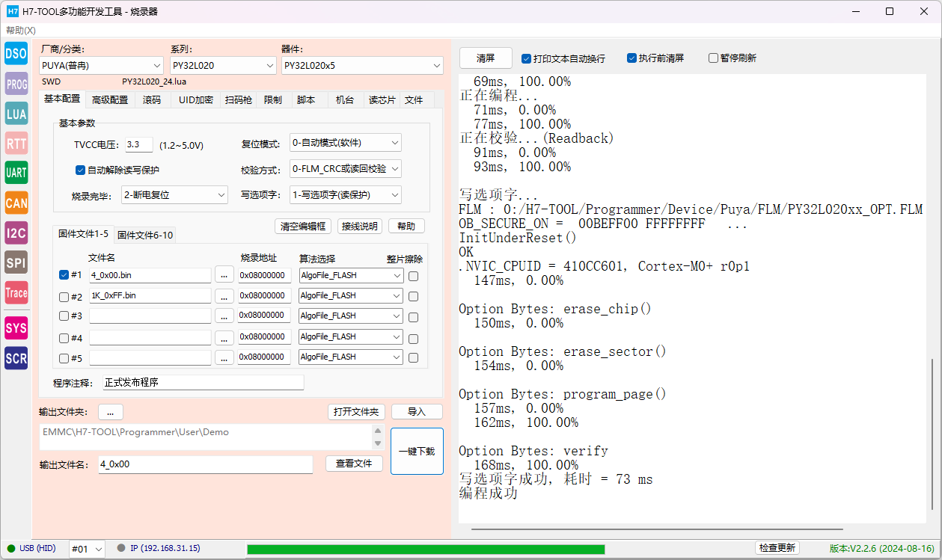Click the 清空编辑框 button
This screenshot has width=942, height=560.
[x=303, y=226]
